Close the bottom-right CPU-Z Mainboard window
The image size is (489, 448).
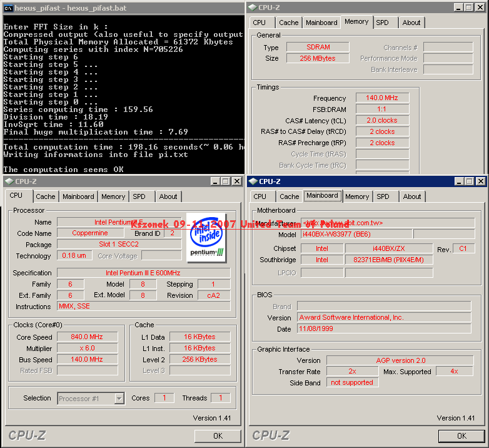pos(481,181)
